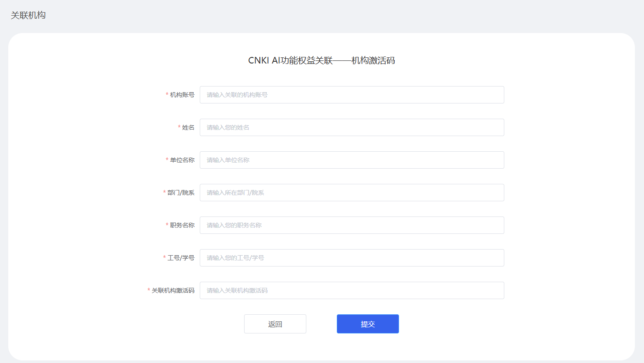Click the 部门/院系 label text

point(181,193)
